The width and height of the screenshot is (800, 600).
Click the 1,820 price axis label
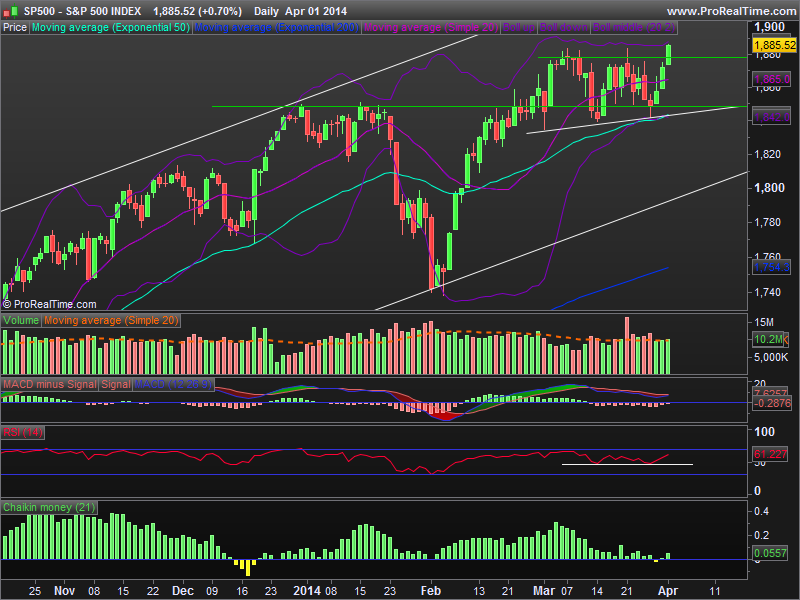(767, 154)
